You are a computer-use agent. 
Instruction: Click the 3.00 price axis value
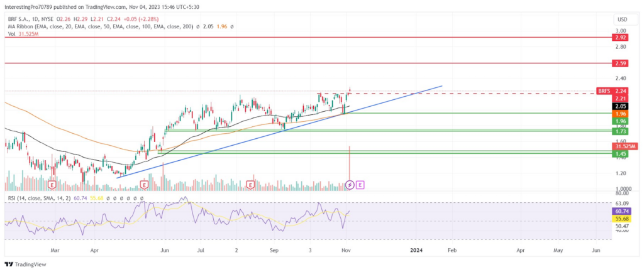click(x=621, y=31)
